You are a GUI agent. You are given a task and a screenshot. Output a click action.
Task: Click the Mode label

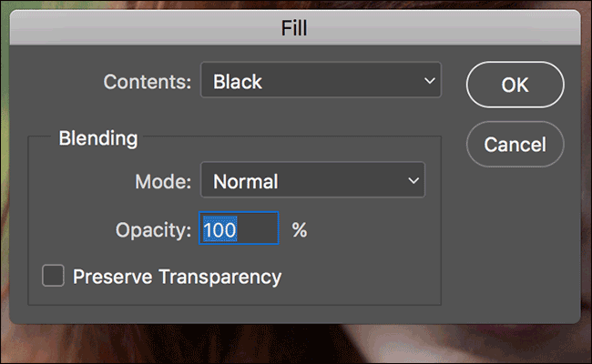162,181
